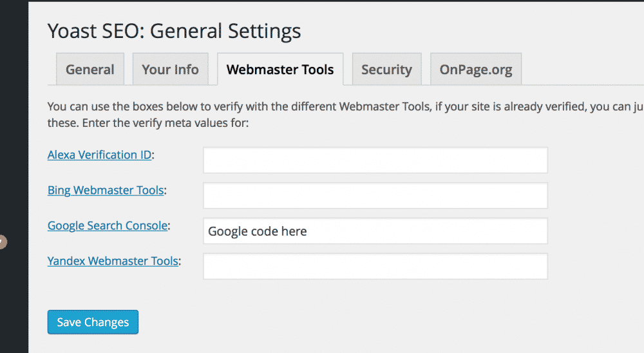Click into the Bing Webmaster Tools field

[x=375, y=196]
